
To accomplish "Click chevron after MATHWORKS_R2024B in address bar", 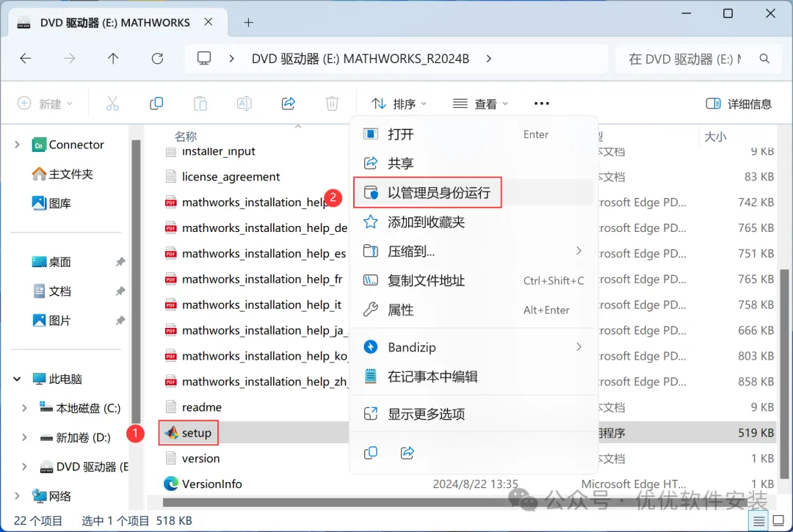I will point(488,59).
